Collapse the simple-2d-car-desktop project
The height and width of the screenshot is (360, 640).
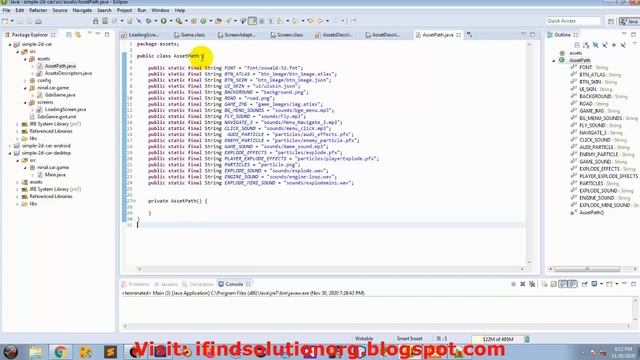tap(10, 153)
